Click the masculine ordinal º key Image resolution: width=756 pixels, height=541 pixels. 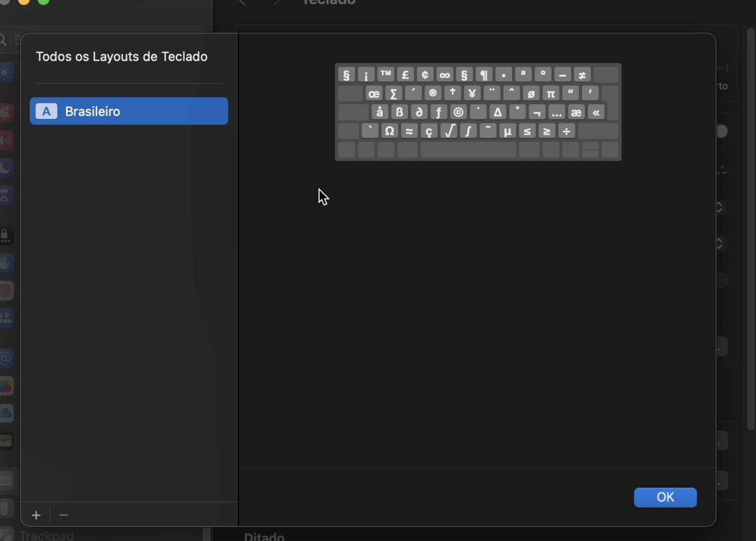click(x=543, y=75)
